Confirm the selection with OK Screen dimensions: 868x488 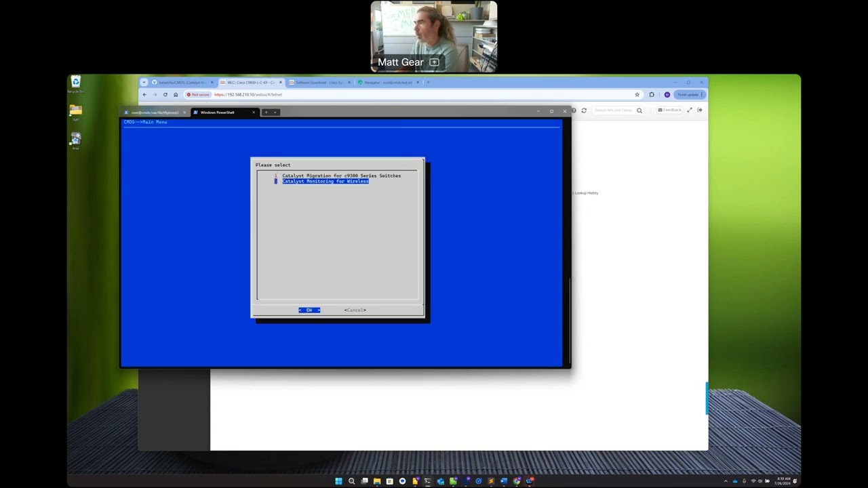coord(309,310)
